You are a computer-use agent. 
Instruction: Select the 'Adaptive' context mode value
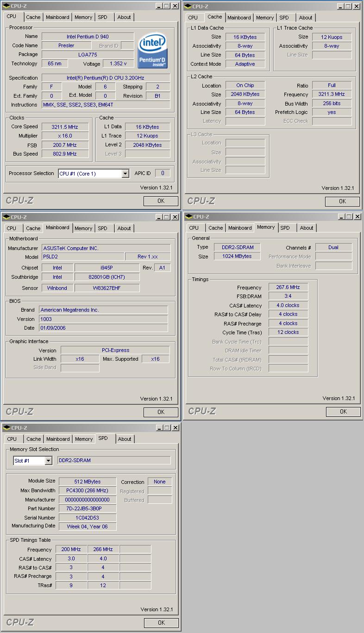point(245,64)
